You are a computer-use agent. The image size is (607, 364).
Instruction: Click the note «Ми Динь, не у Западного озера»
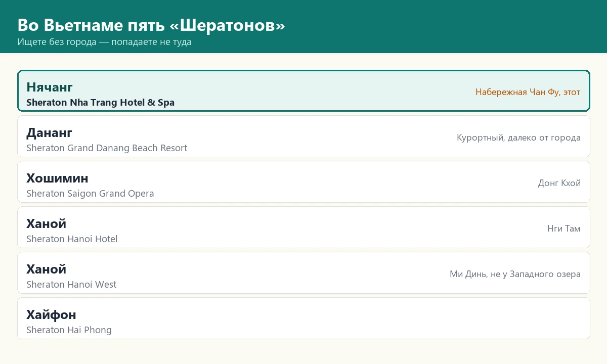515,274
